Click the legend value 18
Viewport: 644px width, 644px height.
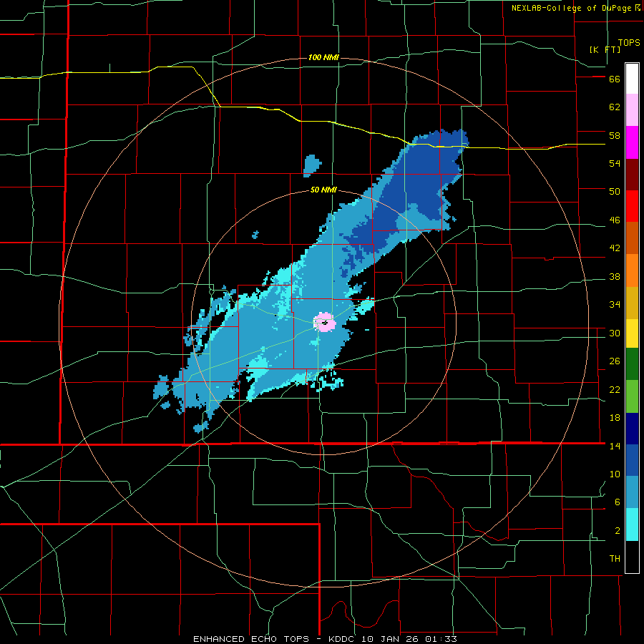coord(615,418)
